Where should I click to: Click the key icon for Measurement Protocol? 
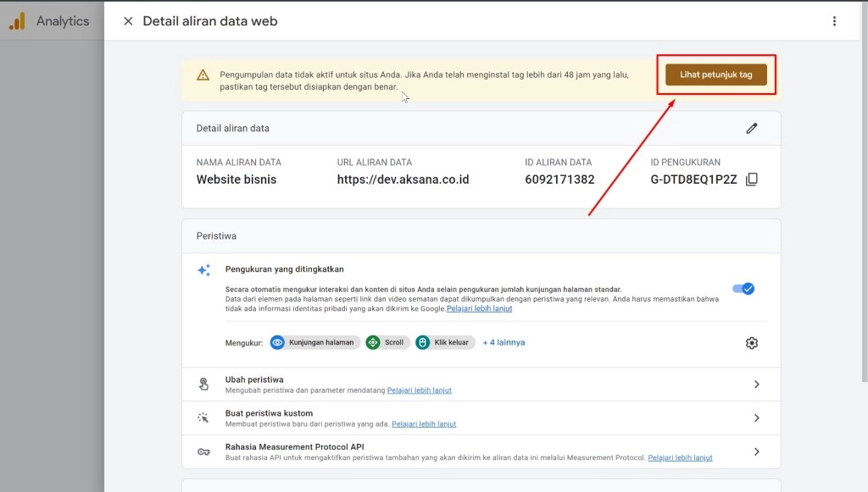point(203,451)
